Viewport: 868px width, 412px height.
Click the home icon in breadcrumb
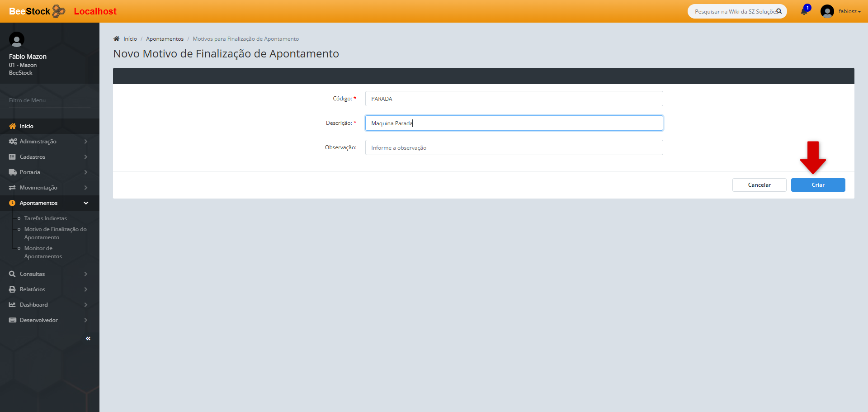click(x=117, y=39)
